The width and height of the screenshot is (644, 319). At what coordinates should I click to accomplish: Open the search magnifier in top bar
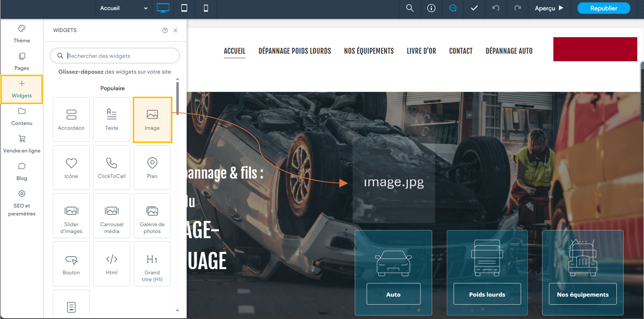pyautogui.click(x=410, y=8)
